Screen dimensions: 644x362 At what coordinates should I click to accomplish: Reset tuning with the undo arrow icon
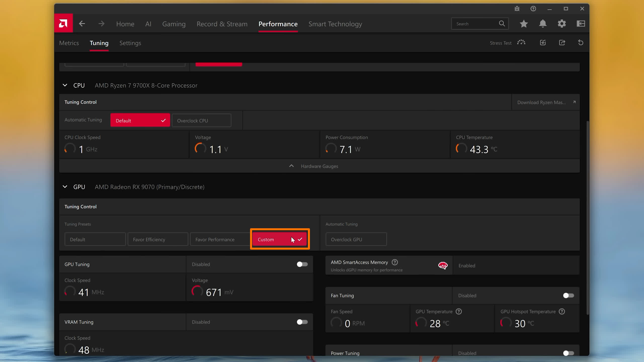(581, 42)
